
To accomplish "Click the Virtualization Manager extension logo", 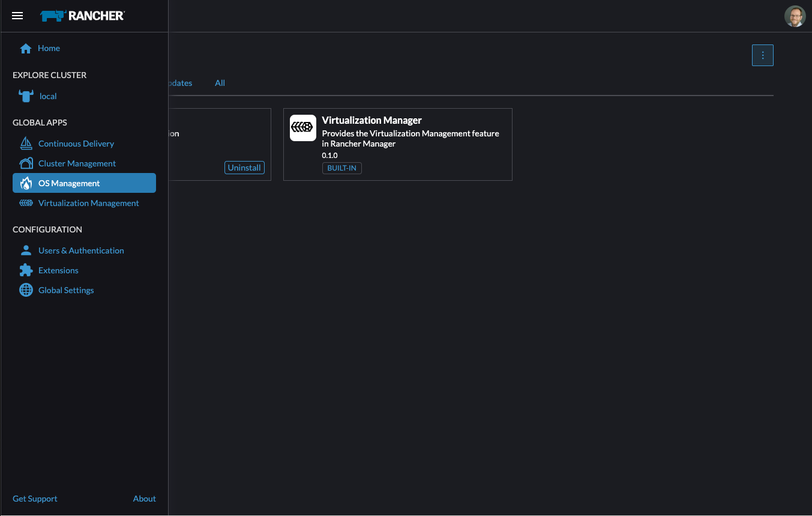I will tap(303, 128).
